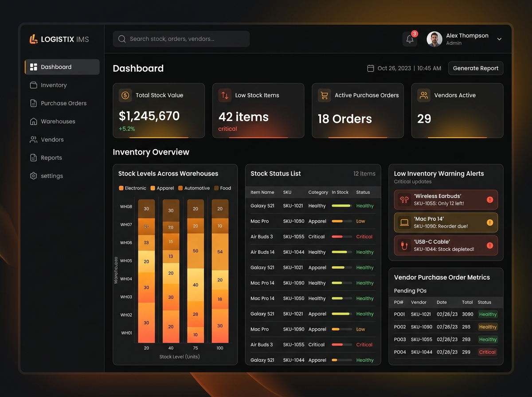Screen dimensions: 532x397
Task: Select the Electronic legend swatch
Action: (121, 188)
